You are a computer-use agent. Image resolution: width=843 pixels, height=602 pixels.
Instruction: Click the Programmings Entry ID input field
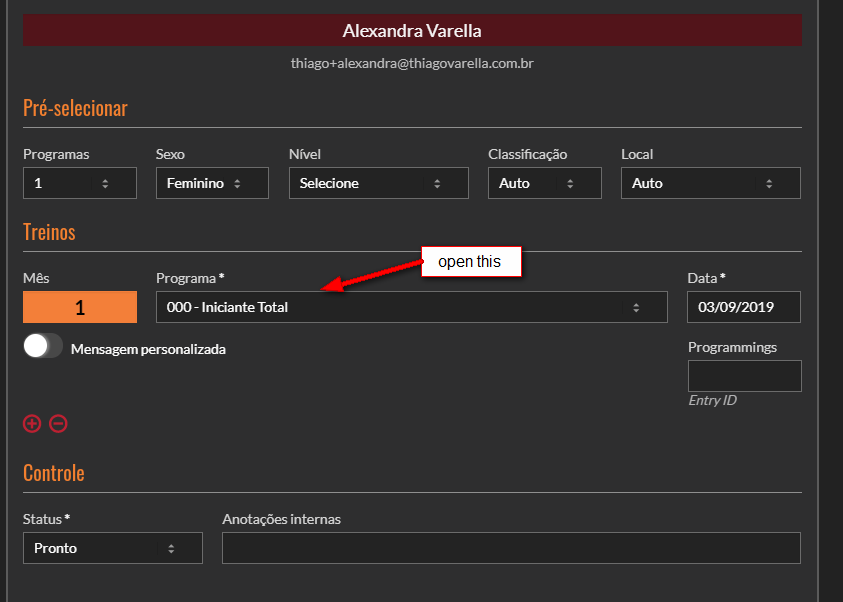(744, 376)
